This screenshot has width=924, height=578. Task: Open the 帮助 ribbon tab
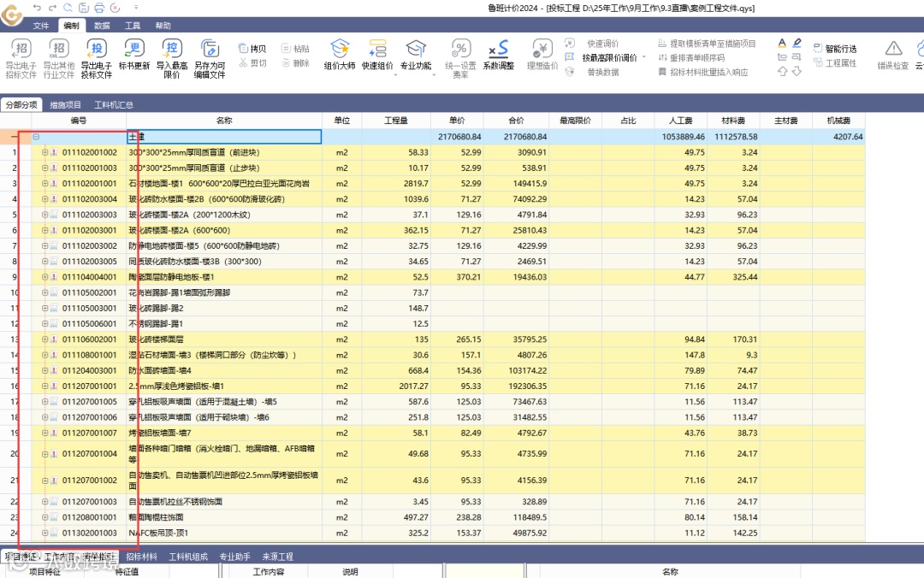click(163, 26)
